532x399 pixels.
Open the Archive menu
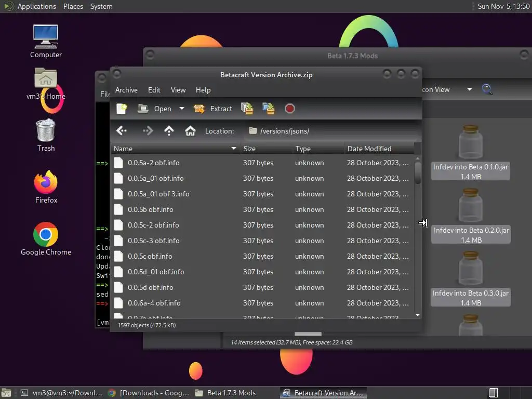click(x=126, y=90)
